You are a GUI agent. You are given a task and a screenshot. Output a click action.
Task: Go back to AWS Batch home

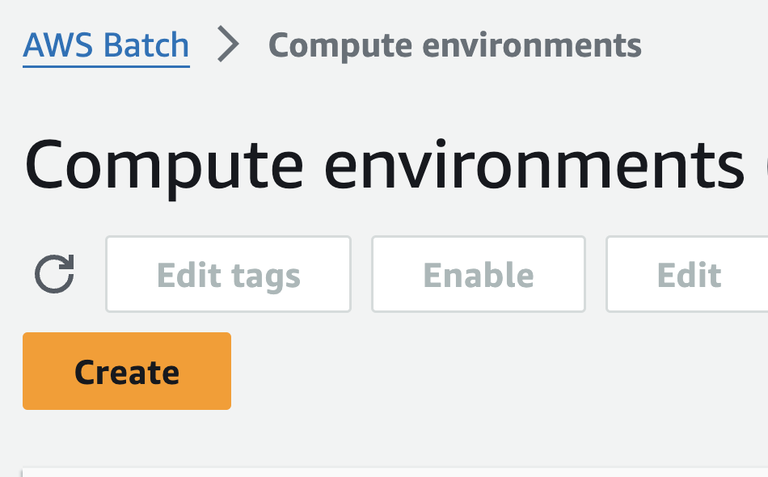point(106,45)
